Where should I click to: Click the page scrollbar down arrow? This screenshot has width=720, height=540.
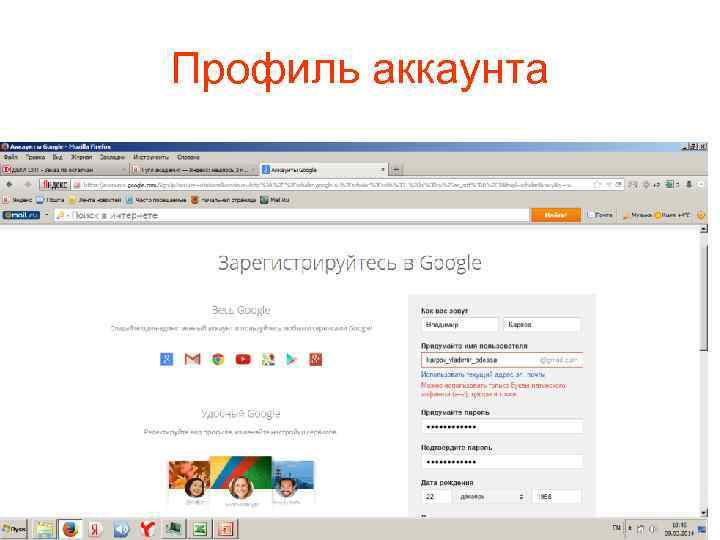point(703,512)
